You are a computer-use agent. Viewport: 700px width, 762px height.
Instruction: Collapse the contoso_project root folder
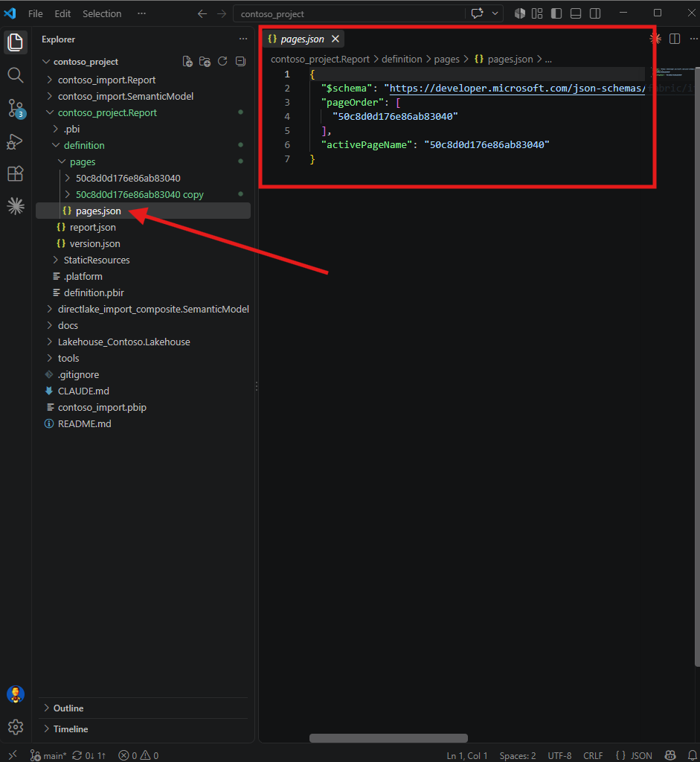click(x=46, y=62)
